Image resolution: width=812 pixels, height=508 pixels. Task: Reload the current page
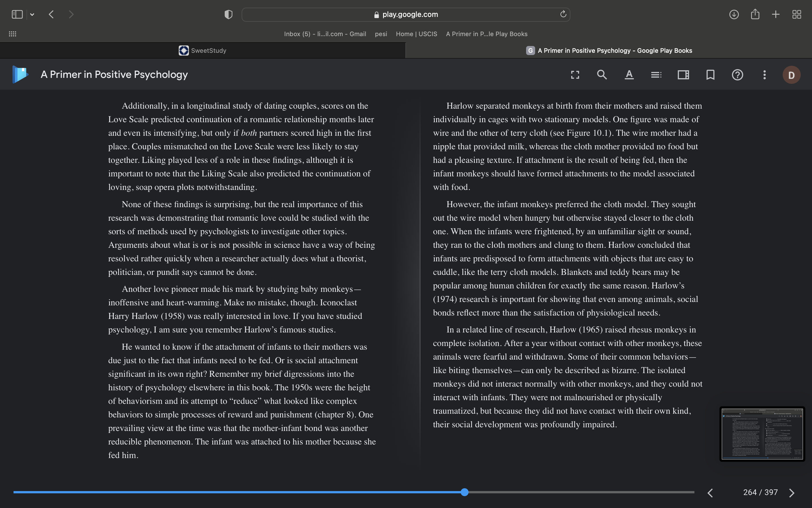coord(563,14)
